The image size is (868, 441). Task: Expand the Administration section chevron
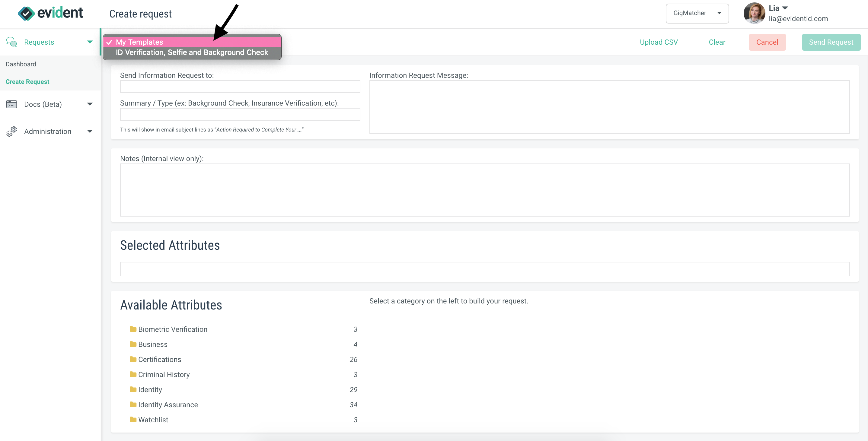[x=90, y=132]
